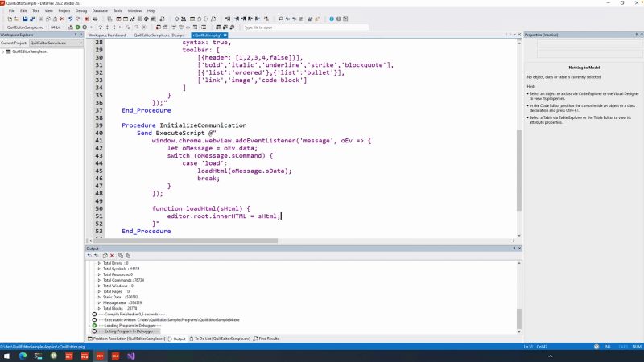The height and width of the screenshot is (362, 644).
Task: Open the Debug menu
Action: pos(81,10)
